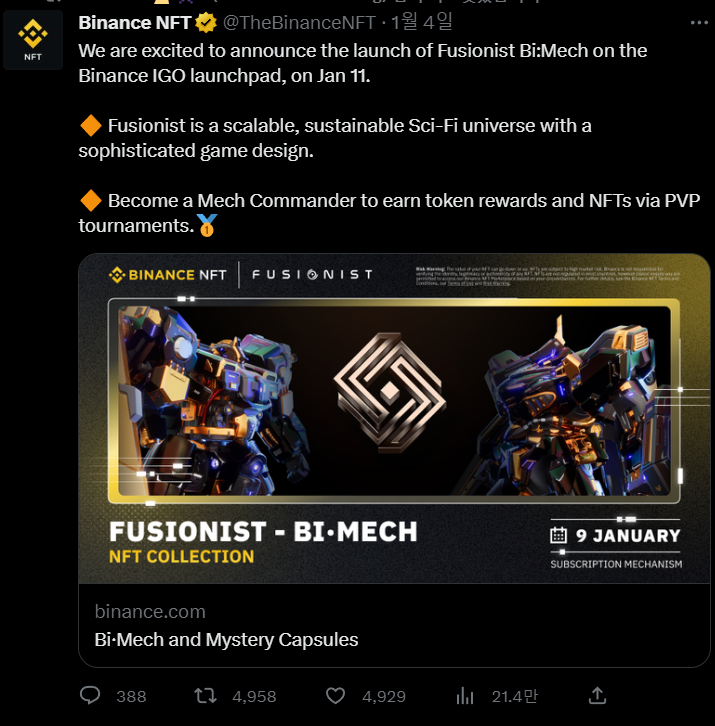Click the 4,958 retweets count

click(x=254, y=696)
